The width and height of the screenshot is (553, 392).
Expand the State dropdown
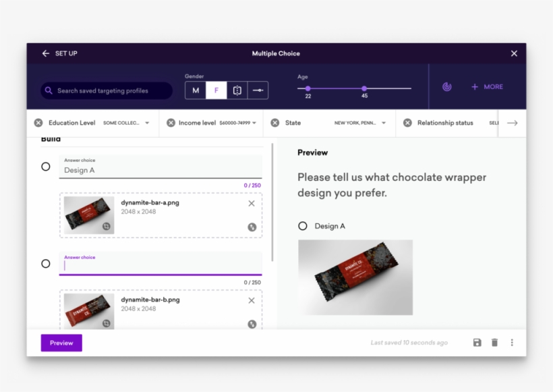point(384,123)
